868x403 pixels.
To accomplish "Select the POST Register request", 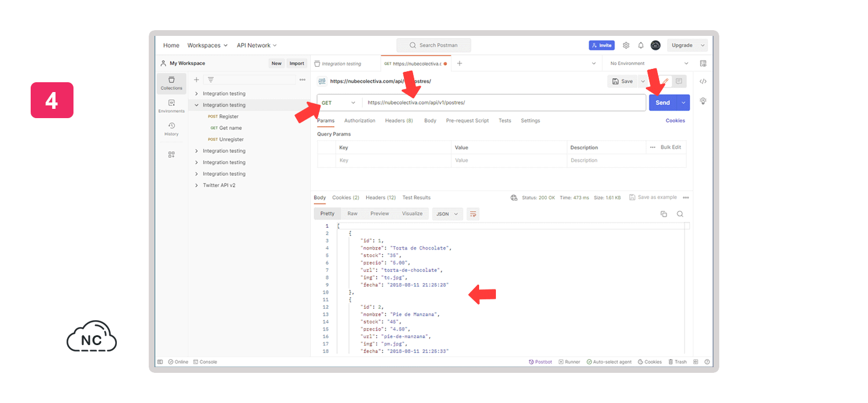I will click(223, 116).
